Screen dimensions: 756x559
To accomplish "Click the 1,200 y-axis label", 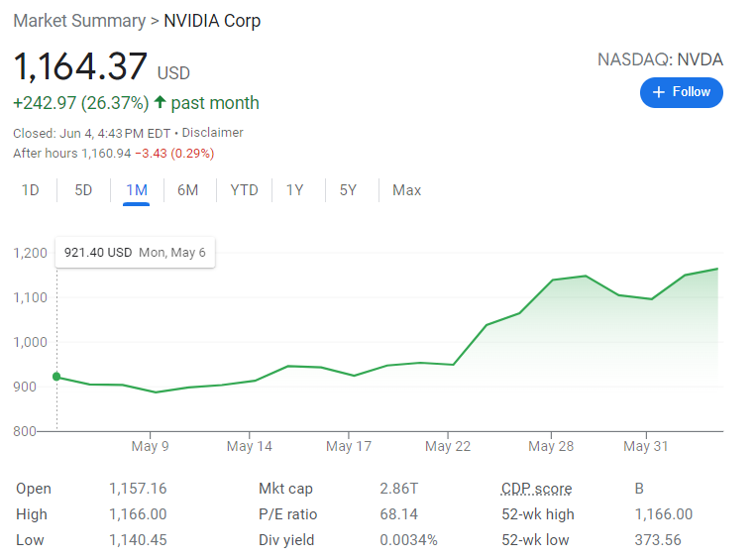I will click(x=30, y=253).
